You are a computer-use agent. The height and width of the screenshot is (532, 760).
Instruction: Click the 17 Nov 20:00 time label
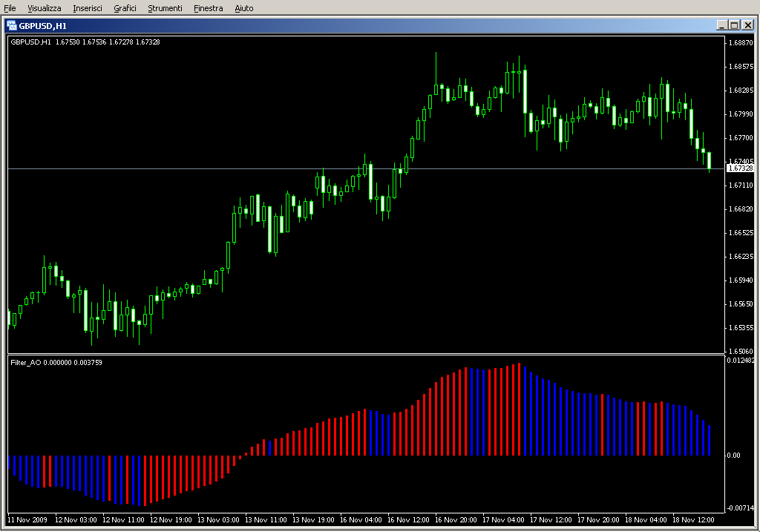click(x=598, y=520)
